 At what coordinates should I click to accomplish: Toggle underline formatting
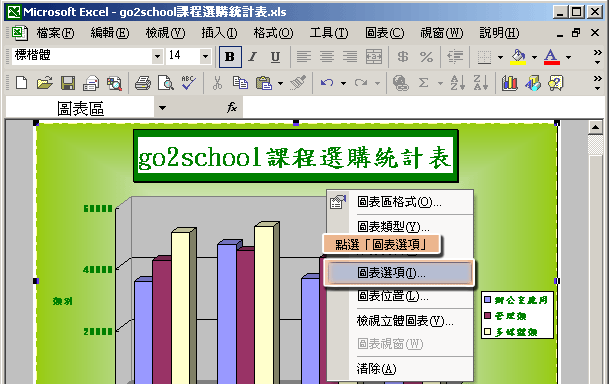(275, 57)
